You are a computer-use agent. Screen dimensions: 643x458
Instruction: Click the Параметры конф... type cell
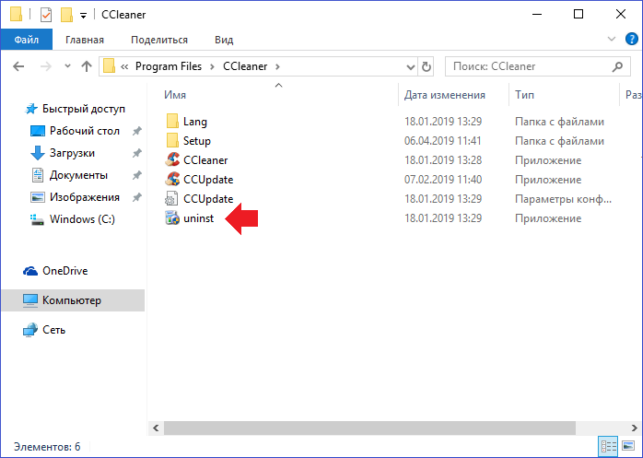(563, 199)
